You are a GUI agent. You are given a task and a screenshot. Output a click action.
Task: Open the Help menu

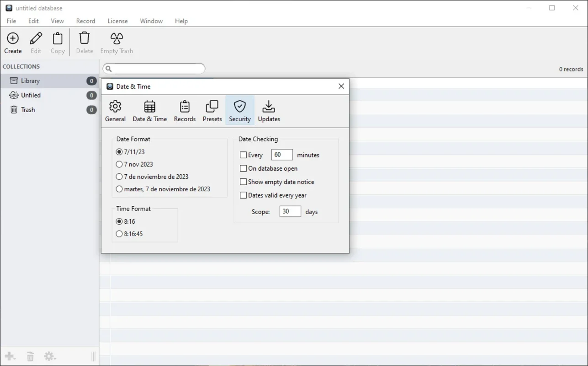coord(181,21)
